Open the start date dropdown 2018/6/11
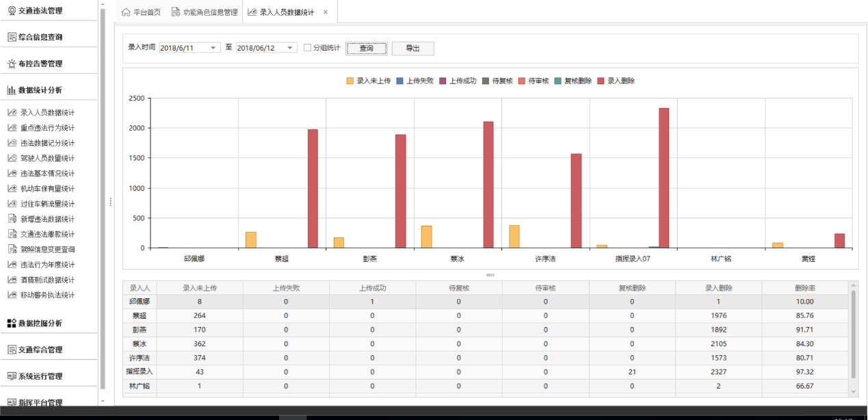868x420 pixels. (x=213, y=48)
